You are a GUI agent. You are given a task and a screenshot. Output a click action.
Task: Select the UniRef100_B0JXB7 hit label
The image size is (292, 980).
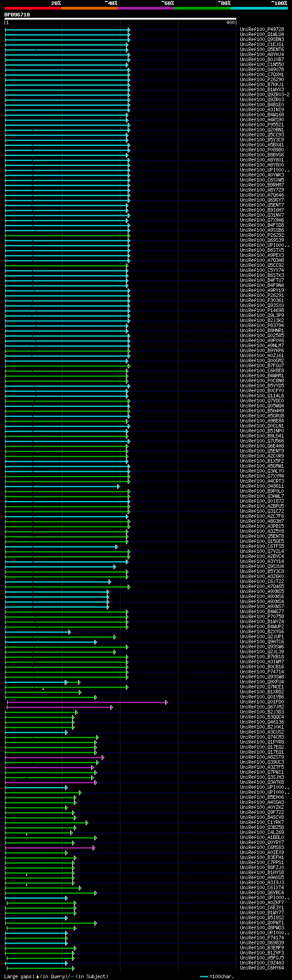tap(262, 59)
